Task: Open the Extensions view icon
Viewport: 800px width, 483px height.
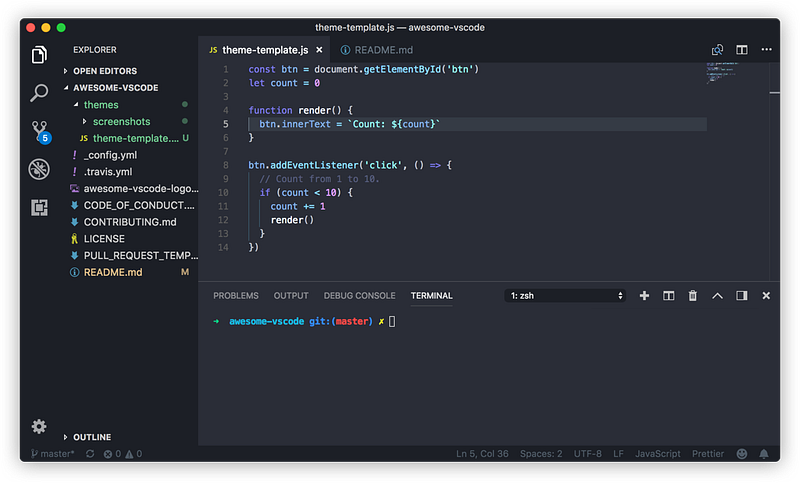Action: [x=39, y=208]
